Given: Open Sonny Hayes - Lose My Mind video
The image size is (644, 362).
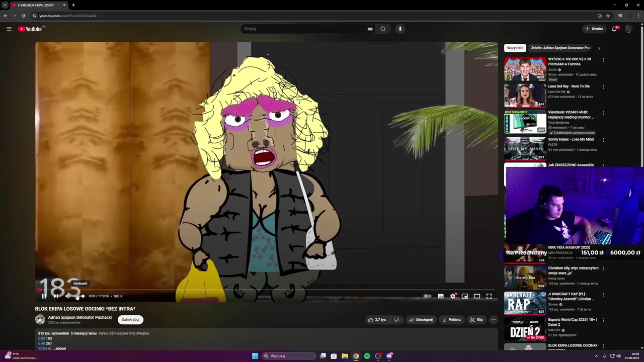Looking at the screenshot, I should tap(571, 139).
